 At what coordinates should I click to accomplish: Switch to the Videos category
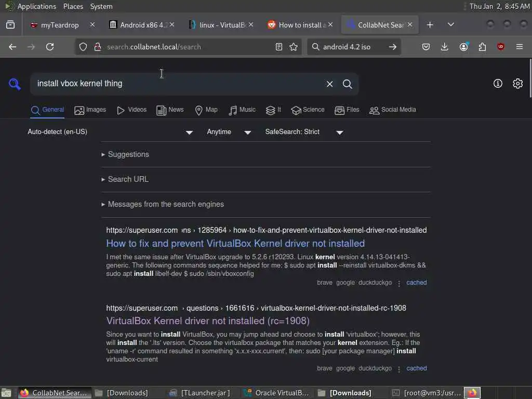pos(131,110)
